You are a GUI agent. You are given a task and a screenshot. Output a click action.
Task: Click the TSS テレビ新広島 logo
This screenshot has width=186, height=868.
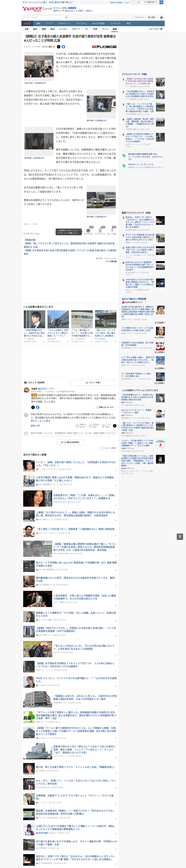(x=104, y=47)
